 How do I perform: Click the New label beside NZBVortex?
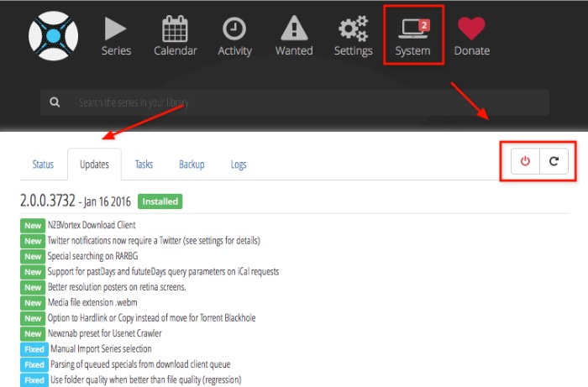point(33,225)
